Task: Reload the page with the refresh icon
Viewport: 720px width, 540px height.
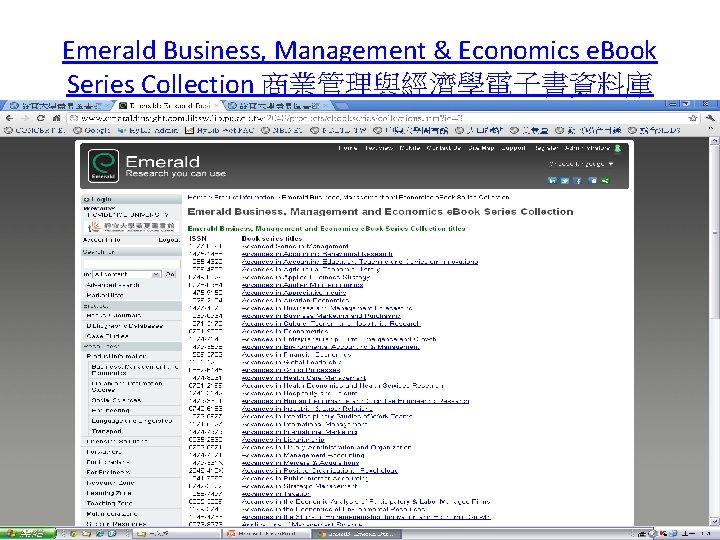Action: (40, 118)
